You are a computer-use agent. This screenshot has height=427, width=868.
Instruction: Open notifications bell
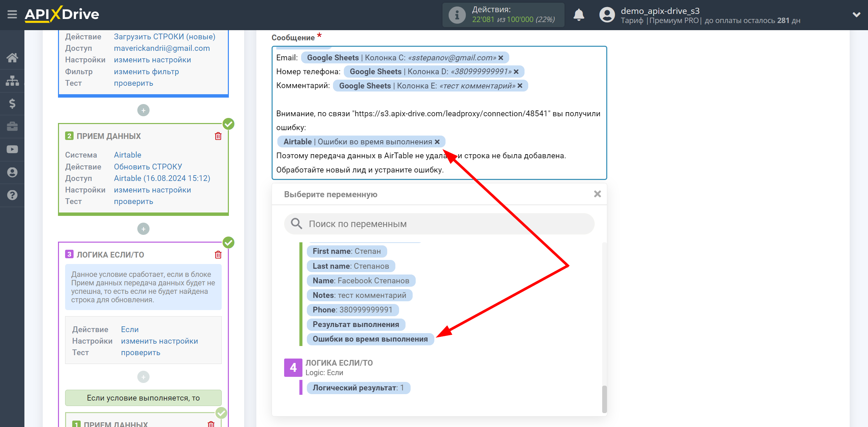pos(579,15)
